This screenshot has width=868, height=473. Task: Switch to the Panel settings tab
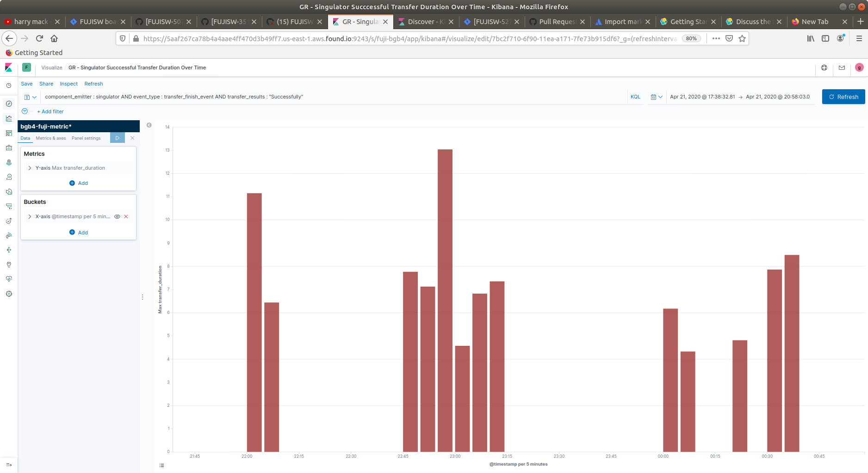pos(86,138)
